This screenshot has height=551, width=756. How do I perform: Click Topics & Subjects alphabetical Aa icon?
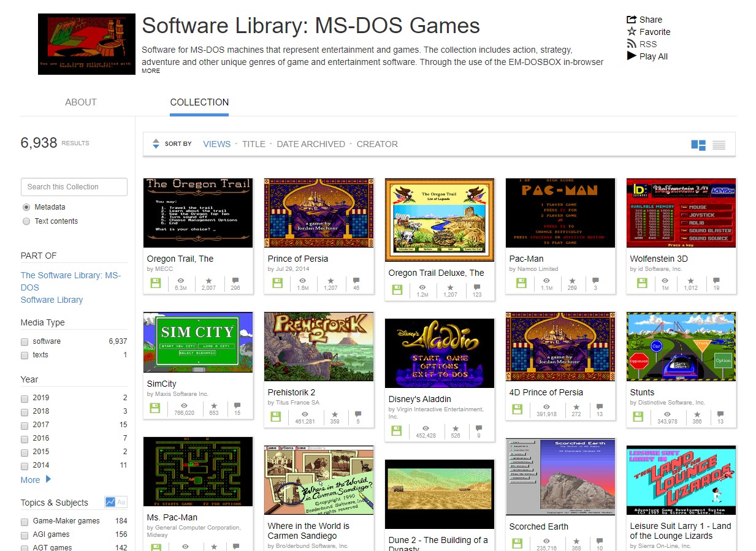[121, 502]
